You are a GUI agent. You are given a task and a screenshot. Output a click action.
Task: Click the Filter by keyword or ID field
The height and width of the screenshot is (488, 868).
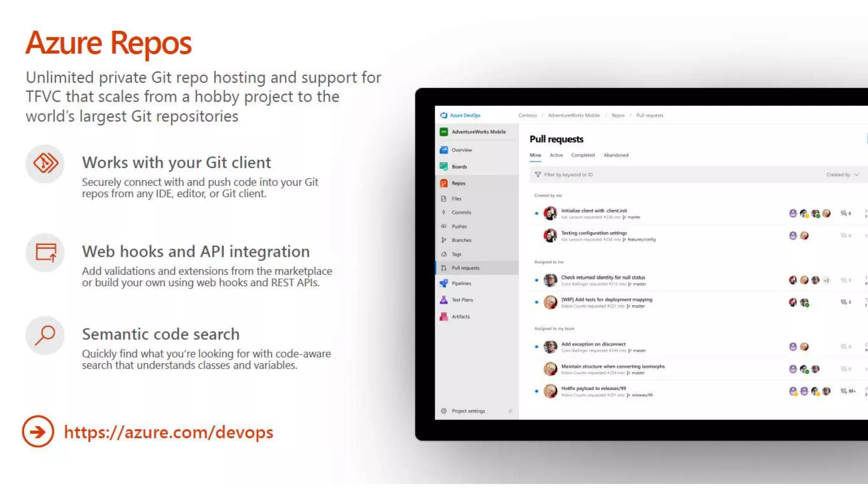569,175
